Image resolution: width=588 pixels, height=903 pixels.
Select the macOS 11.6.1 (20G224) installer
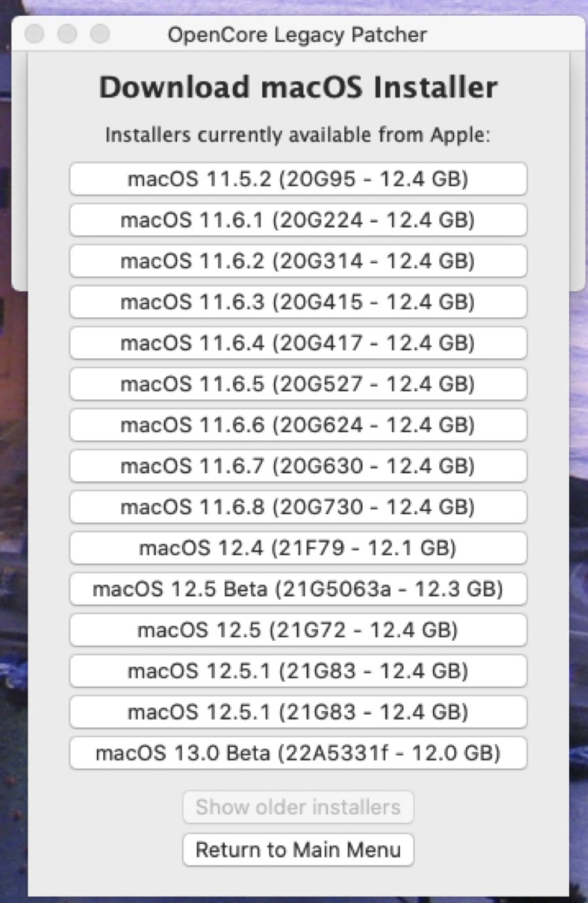click(x=298, y=220)
